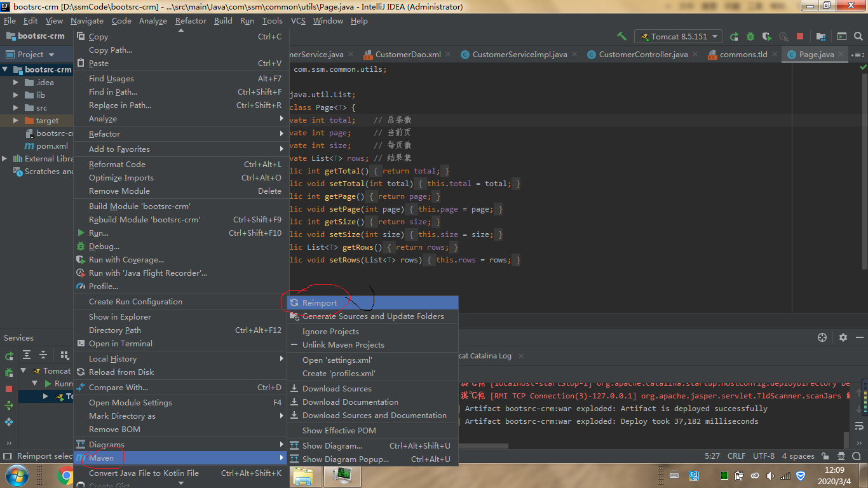This screenshot has width=868, height=488.
Task: Open the Tomcat 8.5.151 run configuration dropdown
Action: point(678,36)
